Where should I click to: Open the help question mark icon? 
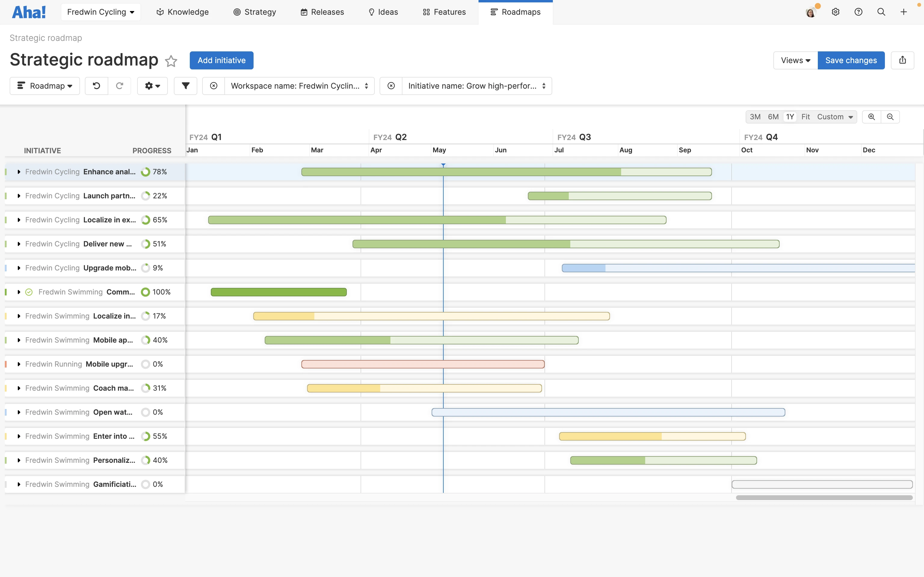pyautogui.click(x=858, y=12)
